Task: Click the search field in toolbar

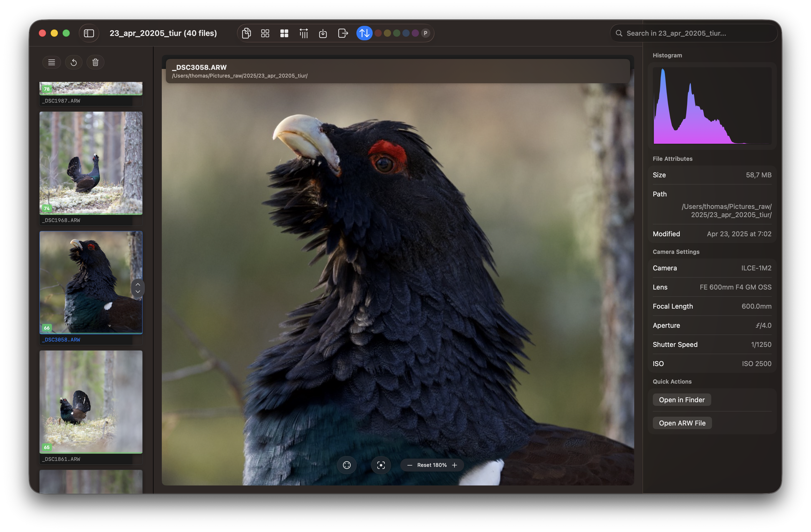Action: [694, 33]
